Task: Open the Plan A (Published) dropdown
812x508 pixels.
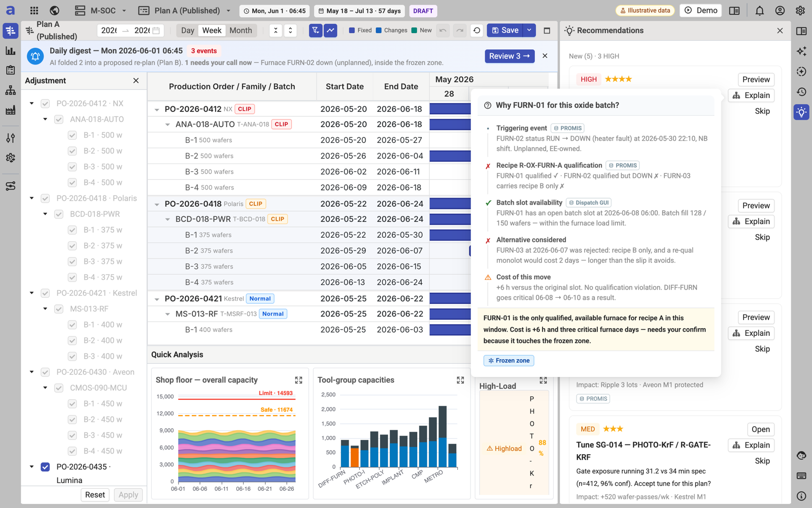Action: click(x=185, y=11)
